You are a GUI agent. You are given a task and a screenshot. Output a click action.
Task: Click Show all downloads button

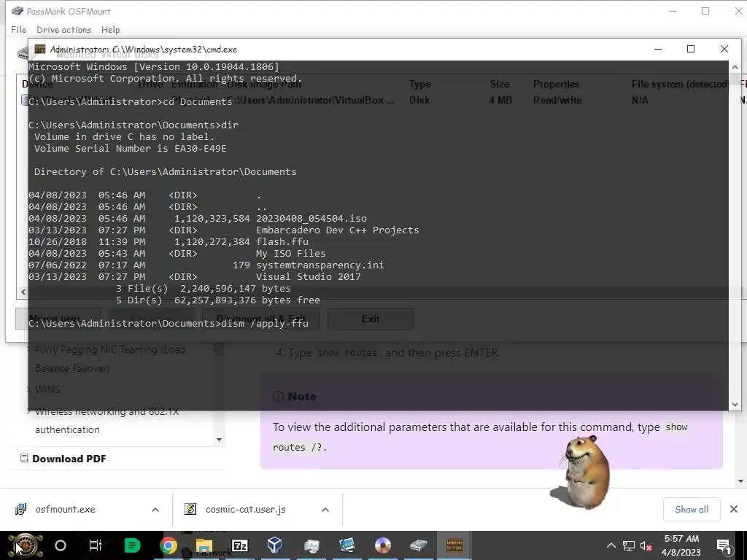(692, 510)
